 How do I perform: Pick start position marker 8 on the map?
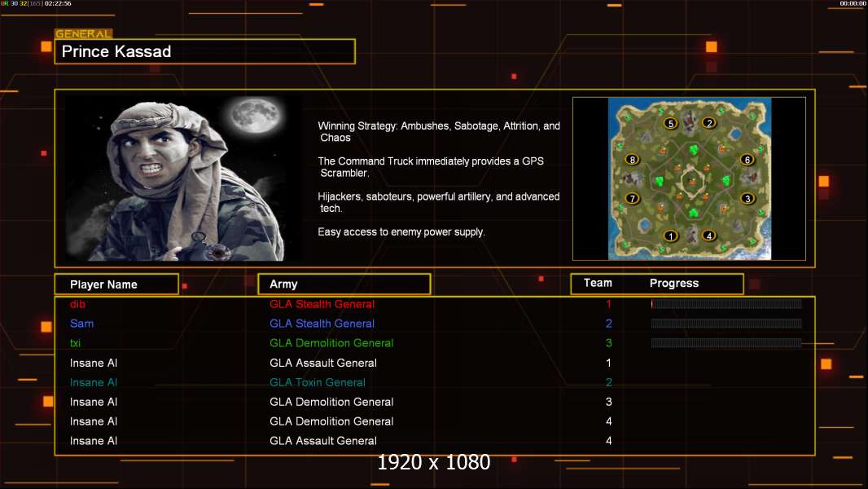pyautogui.click(x=632, y=160)
